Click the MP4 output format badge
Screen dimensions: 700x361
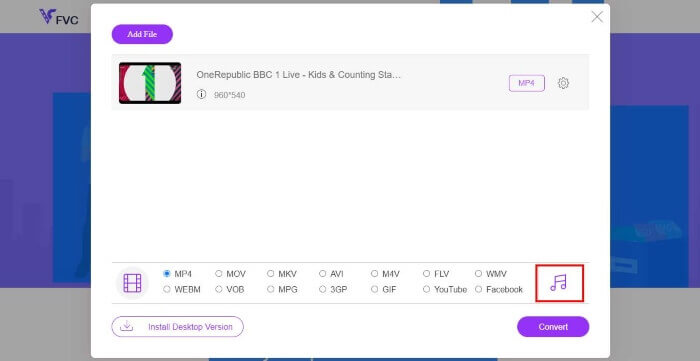tap(527, 83)
